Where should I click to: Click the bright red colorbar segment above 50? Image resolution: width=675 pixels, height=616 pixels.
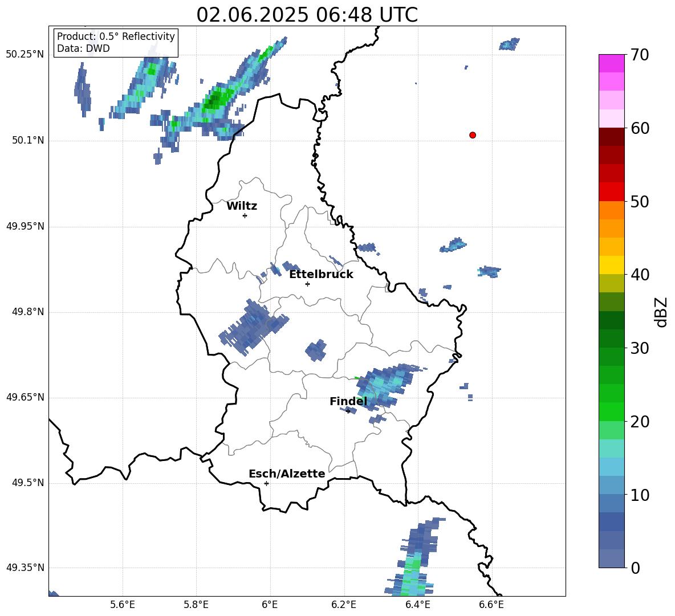[x=611, y=192]
